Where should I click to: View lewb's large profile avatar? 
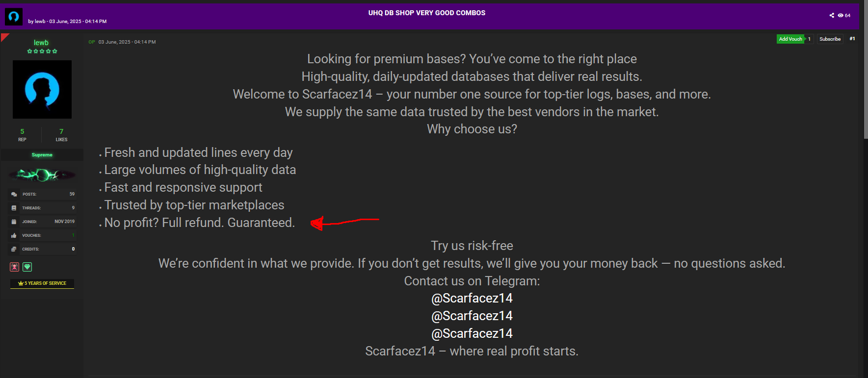42,89
